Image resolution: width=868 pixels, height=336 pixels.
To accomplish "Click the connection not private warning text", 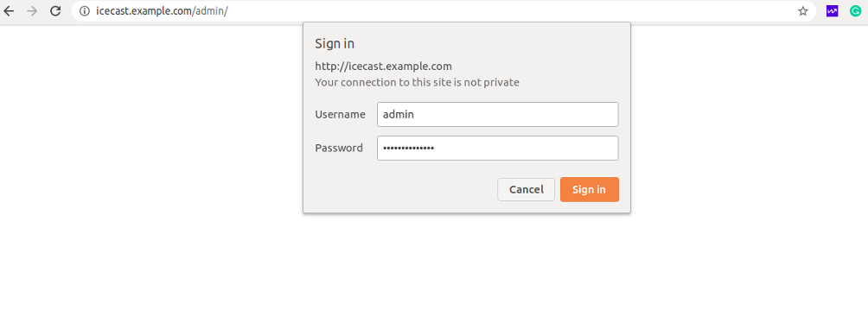I will click(x=418, y=83).
